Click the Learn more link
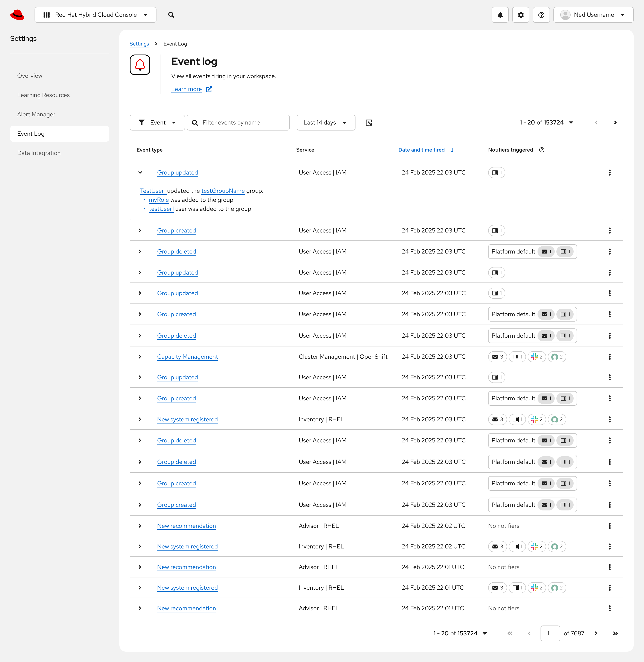This screenshot has width=644, height=662. [186, 89]
